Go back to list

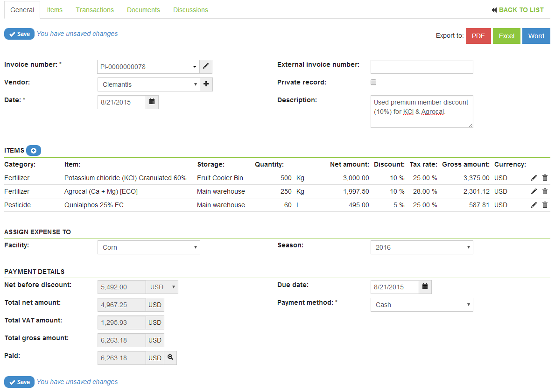point(517,10)
